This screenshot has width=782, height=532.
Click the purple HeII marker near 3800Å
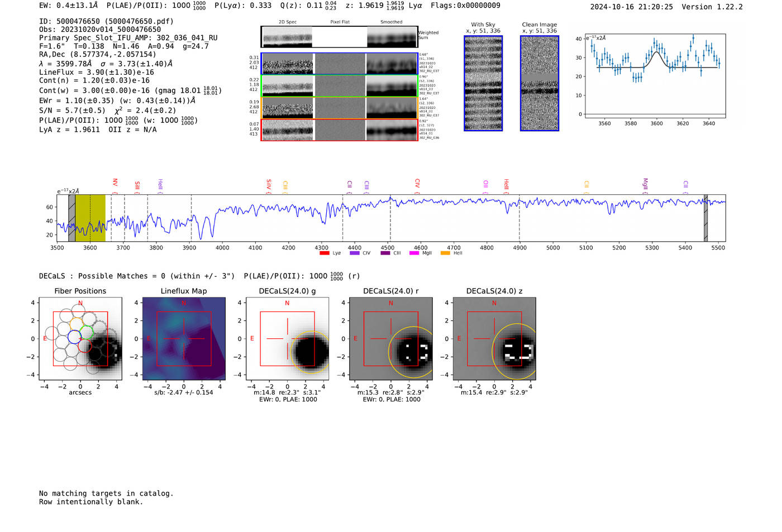coord(160,186)
